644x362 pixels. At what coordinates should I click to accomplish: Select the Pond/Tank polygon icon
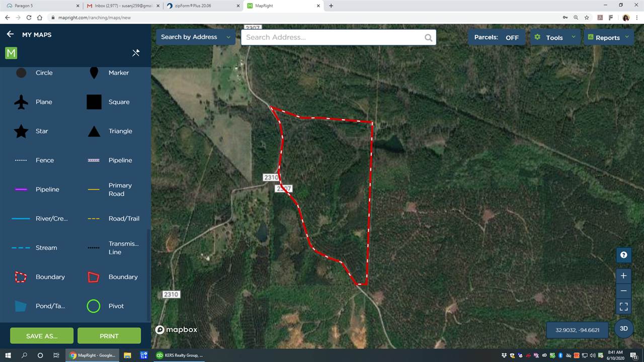[x=21, y=306]
